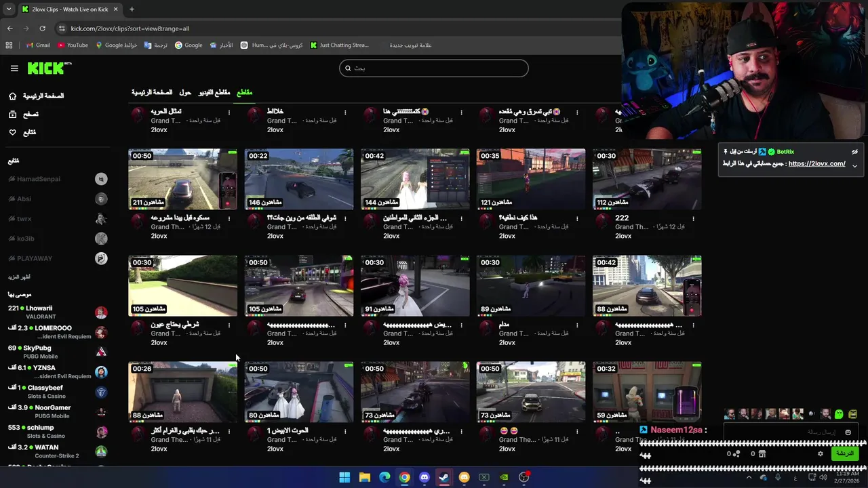Open the browser apps grid in bookmarks bar

click(9, 45)
